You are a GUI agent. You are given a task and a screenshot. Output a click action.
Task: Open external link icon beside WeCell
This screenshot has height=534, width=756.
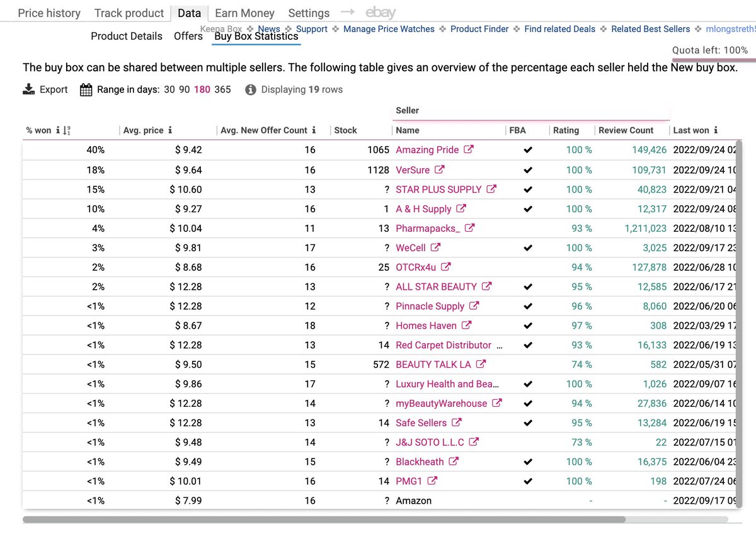tap(435, 247)
